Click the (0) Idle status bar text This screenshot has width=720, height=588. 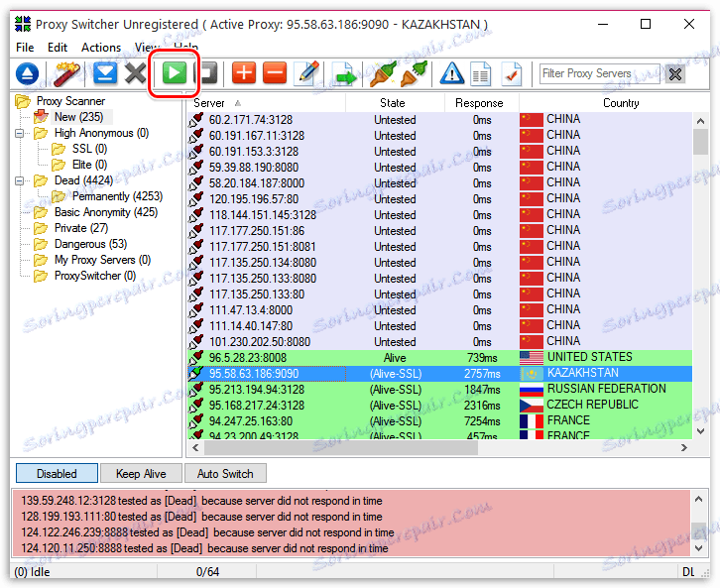click(x=32, y=572)
